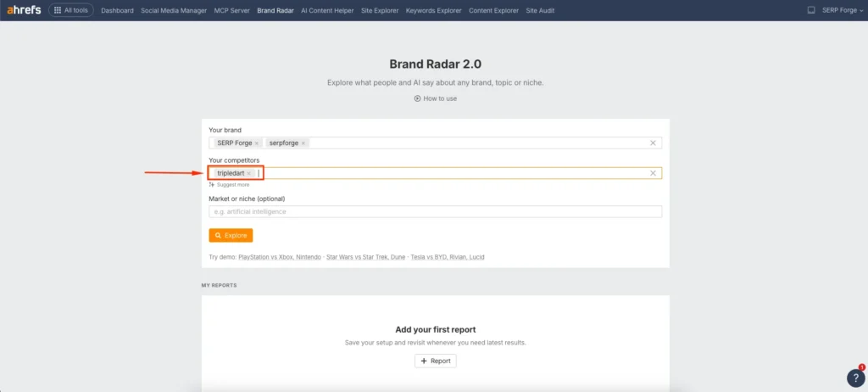Go to Keywords Explorer tab

(433, 10)
